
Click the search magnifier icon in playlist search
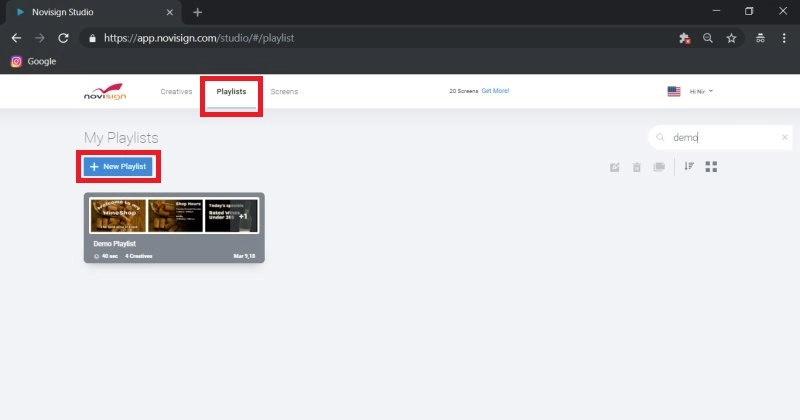[x=660, y=137]
